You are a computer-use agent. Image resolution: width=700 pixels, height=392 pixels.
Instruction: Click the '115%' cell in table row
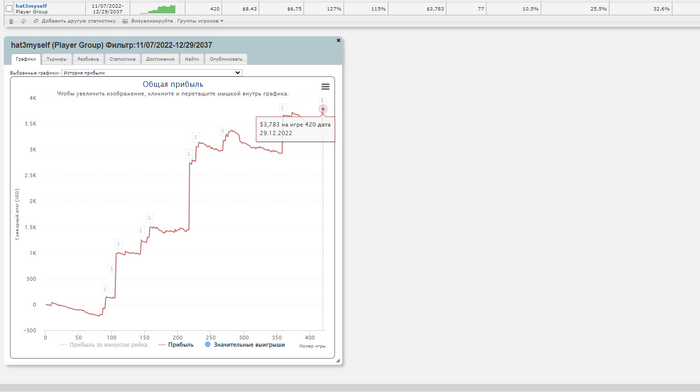click(366, 8)
